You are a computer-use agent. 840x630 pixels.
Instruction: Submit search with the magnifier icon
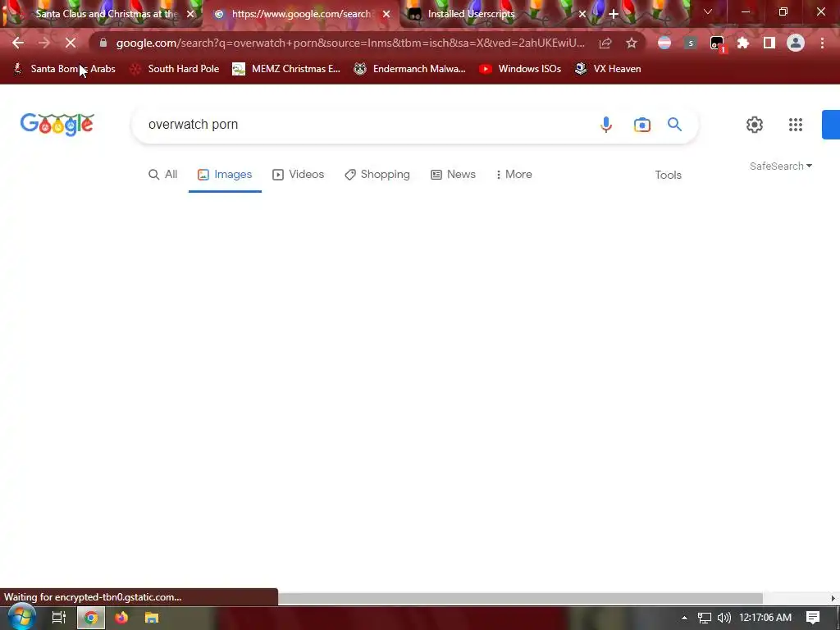[674, 125]
